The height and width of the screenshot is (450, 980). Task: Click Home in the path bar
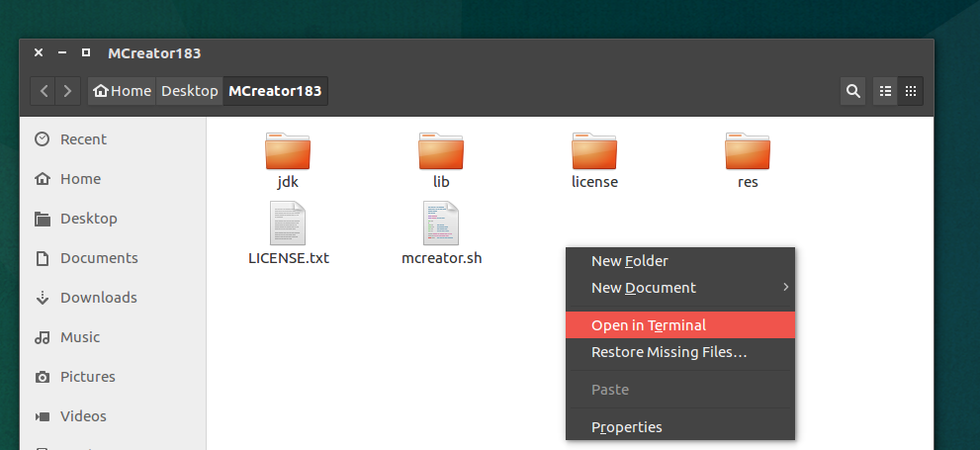122,91
